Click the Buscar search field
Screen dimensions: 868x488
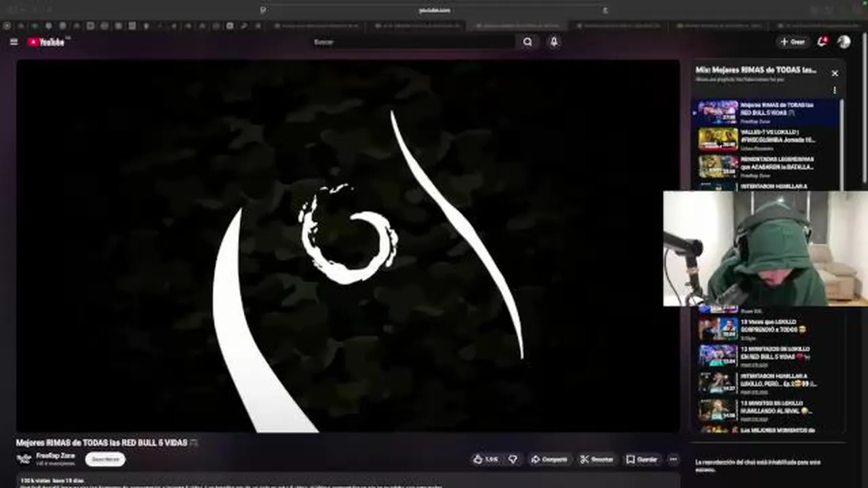(414, 42)
